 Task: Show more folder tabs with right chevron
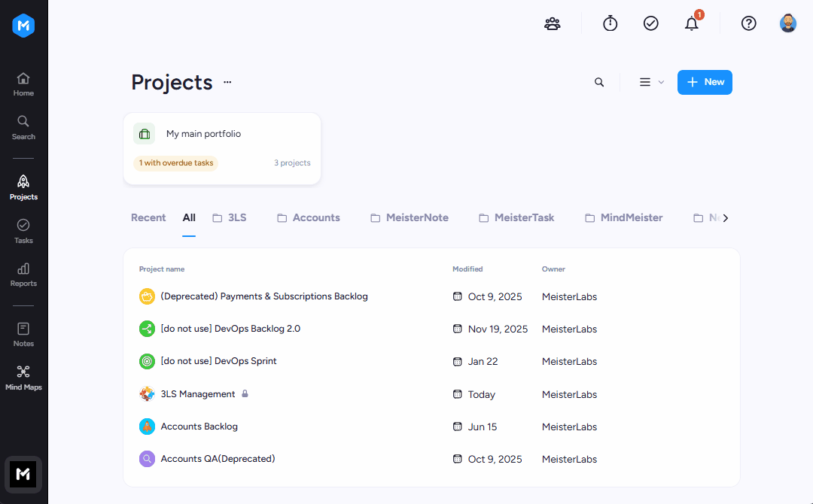726,218
